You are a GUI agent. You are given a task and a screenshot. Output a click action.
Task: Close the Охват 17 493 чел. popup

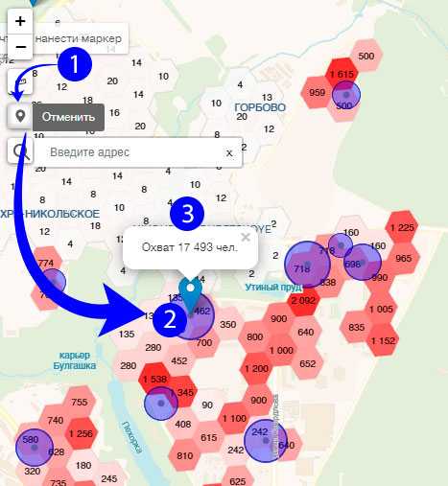click(x=246, y=237)
